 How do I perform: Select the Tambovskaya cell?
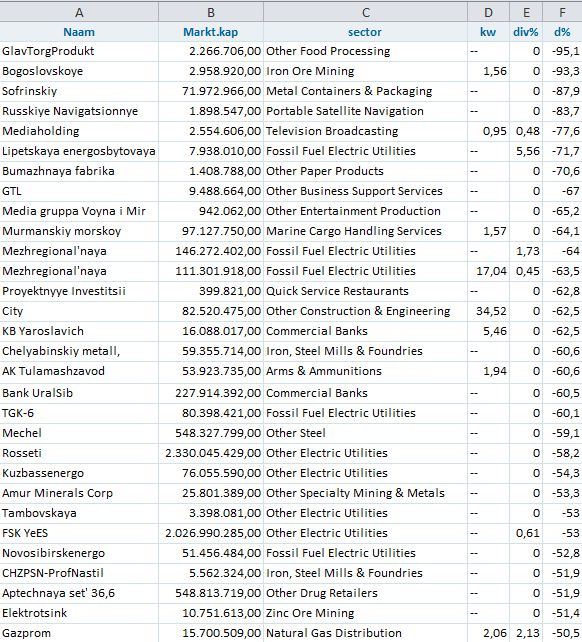click(79, 513)
